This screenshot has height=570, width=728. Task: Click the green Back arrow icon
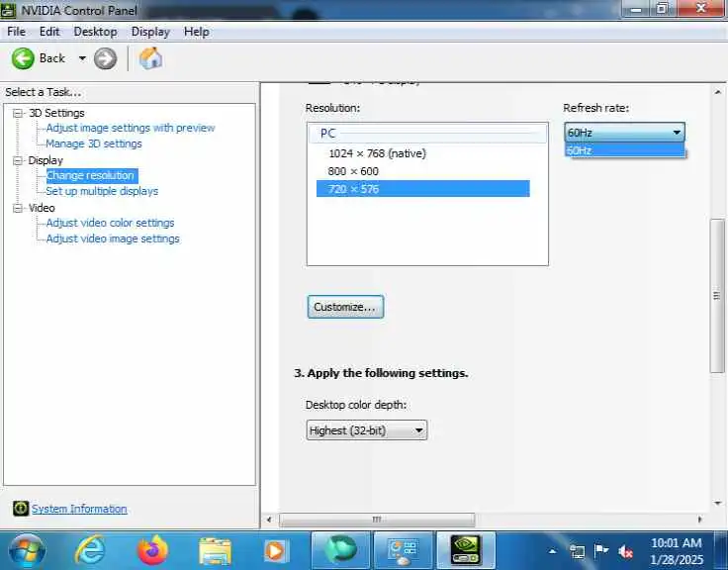[x=23, y=59]
